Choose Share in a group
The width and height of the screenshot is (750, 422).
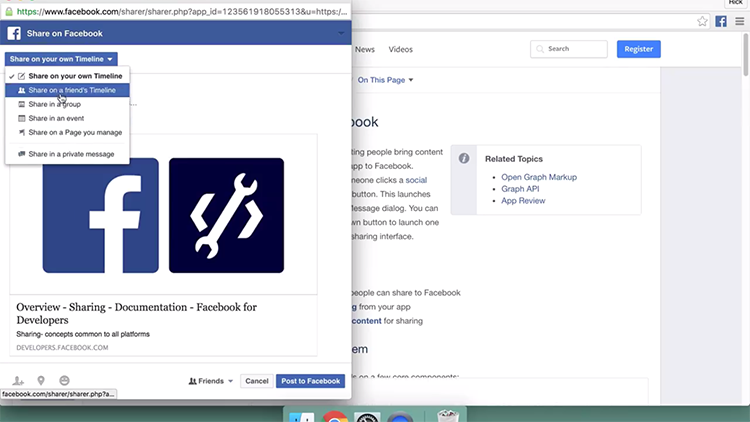click(67, 104)
